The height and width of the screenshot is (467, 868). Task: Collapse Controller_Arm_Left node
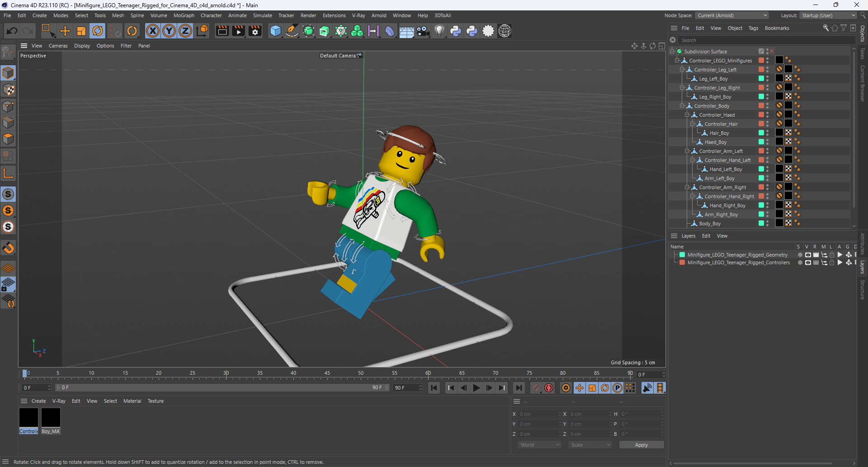click(x=687, y=151)
